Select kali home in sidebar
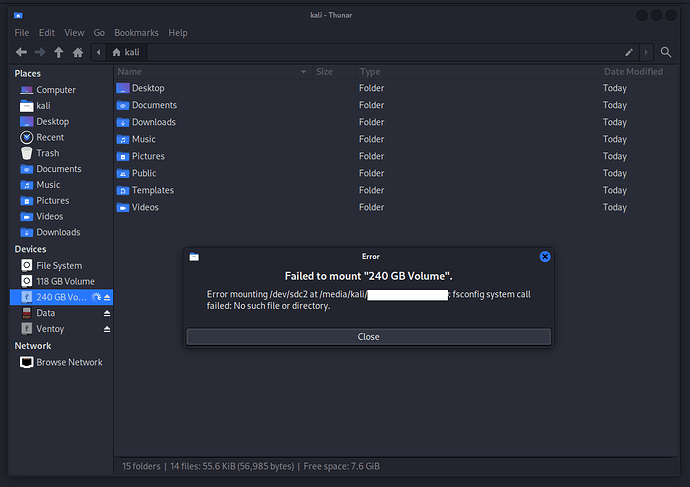Viewport: 690px width, 487px height. coord(62,106)
